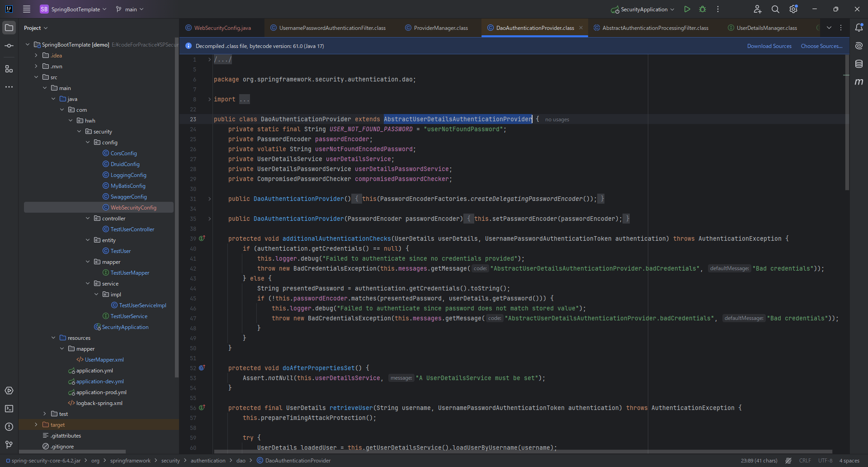Open the main branch dropdown

click(x=130, y=9)
